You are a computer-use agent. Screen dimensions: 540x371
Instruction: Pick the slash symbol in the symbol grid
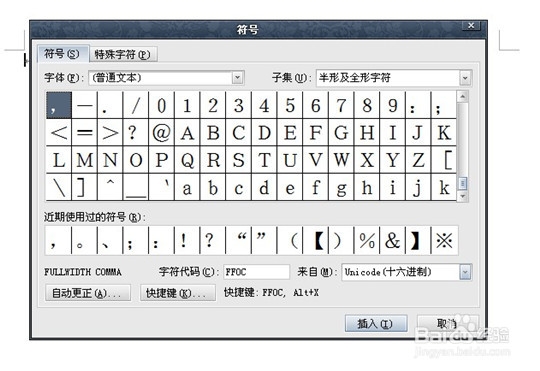pos(136,105)
